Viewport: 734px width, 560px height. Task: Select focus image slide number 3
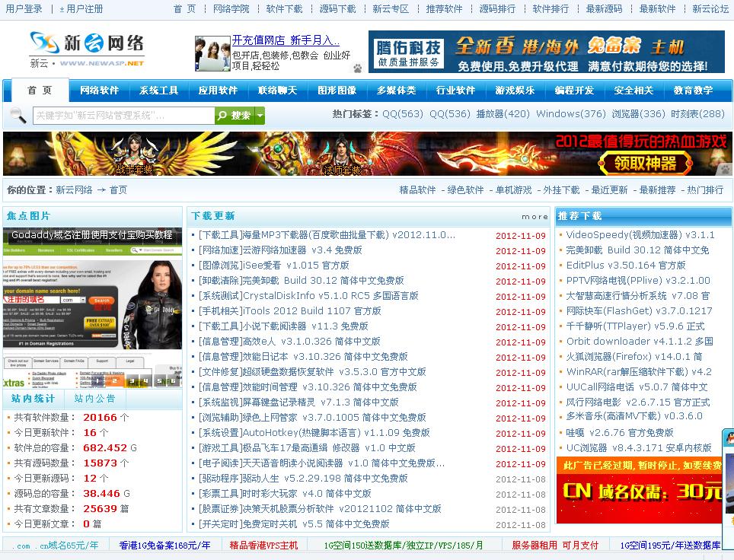click(x=130, y=380)
